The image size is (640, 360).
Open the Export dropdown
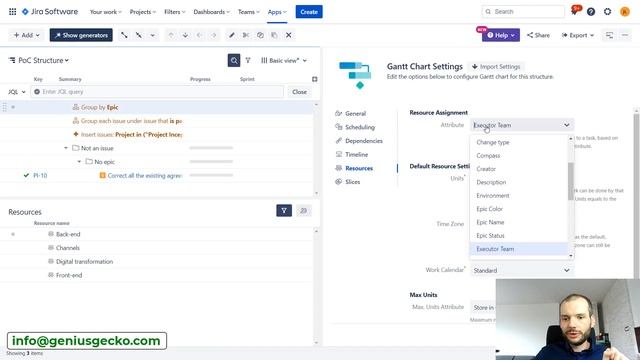pyautogui.click(x=578, y=35)
